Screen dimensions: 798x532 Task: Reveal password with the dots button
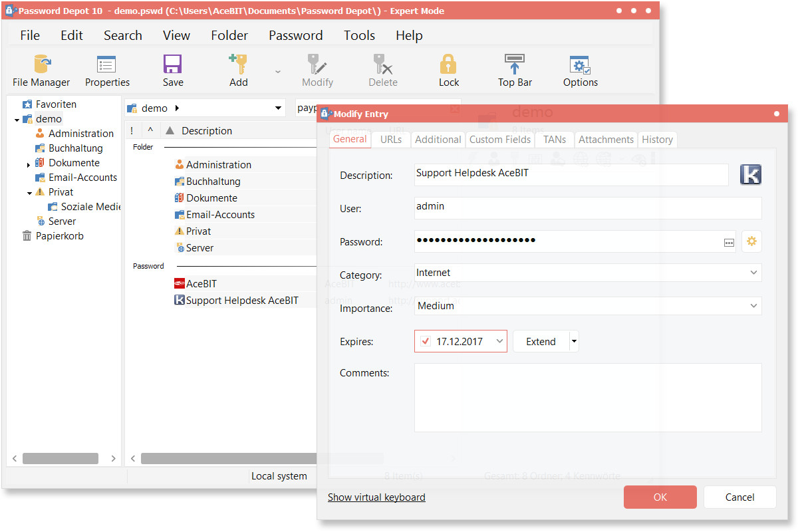730,243
